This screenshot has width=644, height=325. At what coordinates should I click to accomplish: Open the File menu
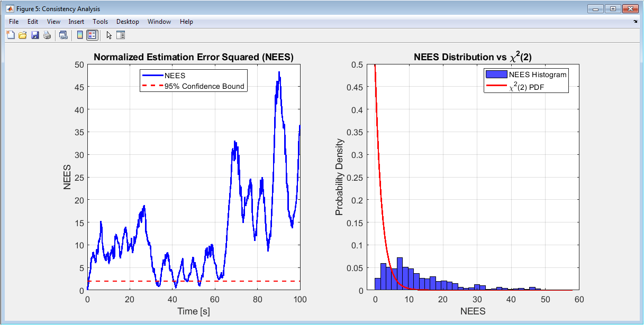click(14, 22)
